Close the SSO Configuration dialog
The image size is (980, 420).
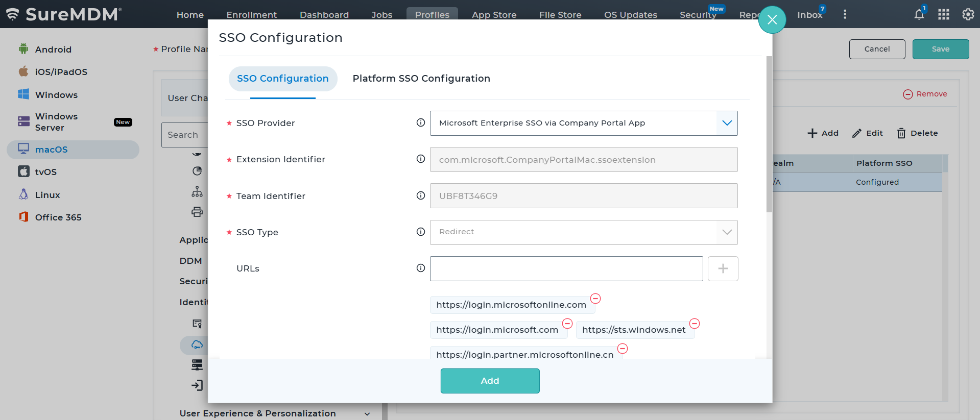tap(772, 19)
